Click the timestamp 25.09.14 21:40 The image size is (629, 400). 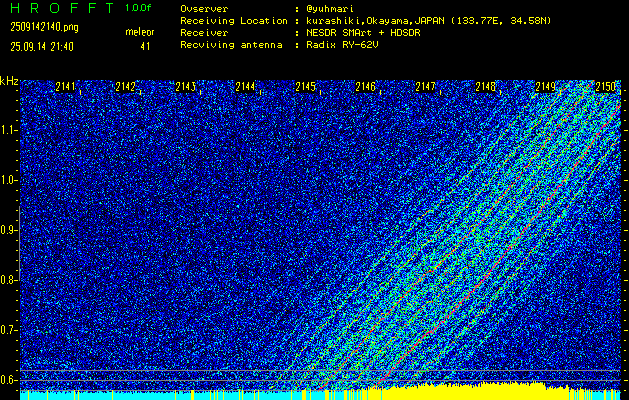[x=42, y=47]
